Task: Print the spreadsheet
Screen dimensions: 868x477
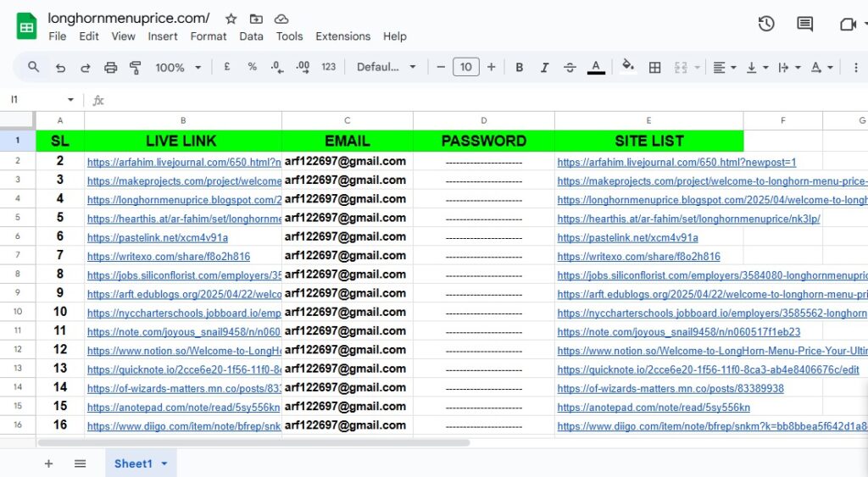Action: pos(111,68)
